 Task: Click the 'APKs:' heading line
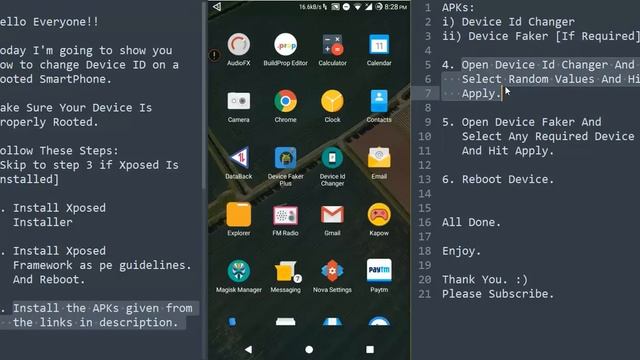tap(458, 7)
